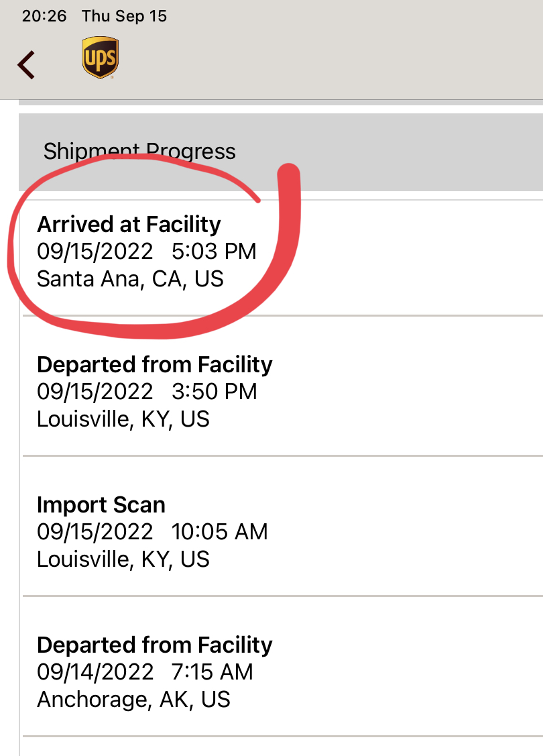The width and height of the screenshot is (543, 756).
Task: Open Departed from Facility entry dated 09/15/2022
Action: [x=154, y=365]
